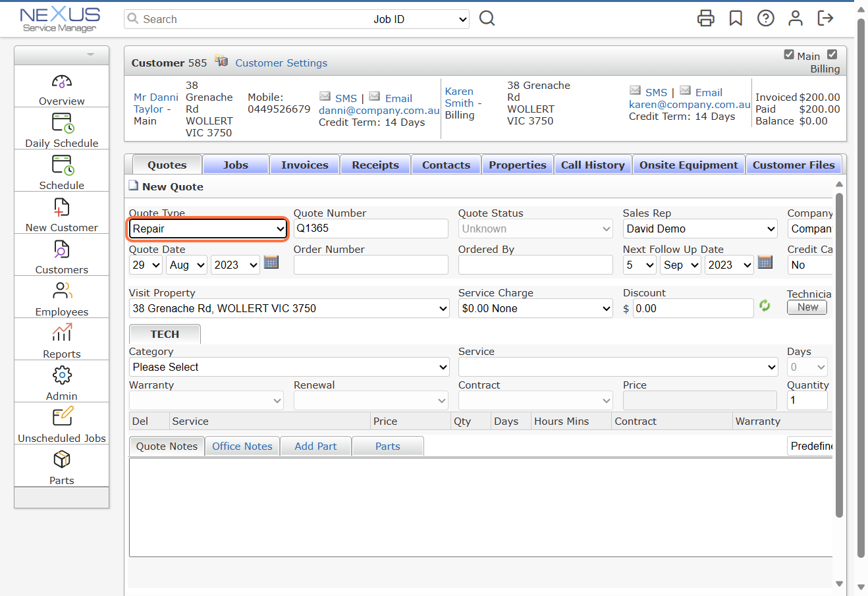Collapse the sidebar using top arrow
The height and width of the screenshot is (596, 868).
(90, 55)
